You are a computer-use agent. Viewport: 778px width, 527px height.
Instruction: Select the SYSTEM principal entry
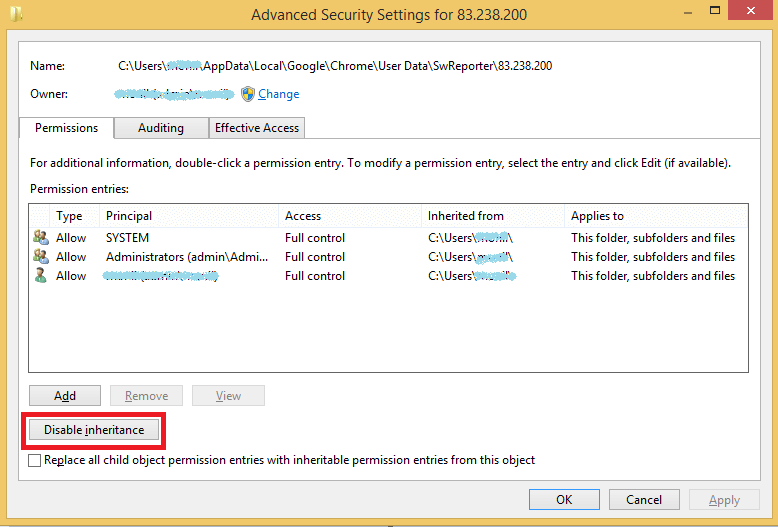coord(128,238)
